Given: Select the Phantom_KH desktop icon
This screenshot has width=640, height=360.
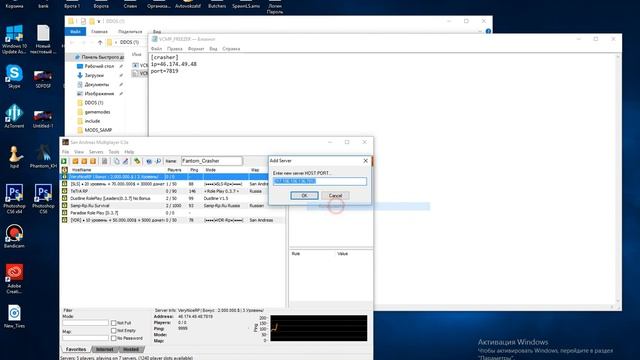Looking at the screenshot, I should pyautogui.click(x=43, y=156).
